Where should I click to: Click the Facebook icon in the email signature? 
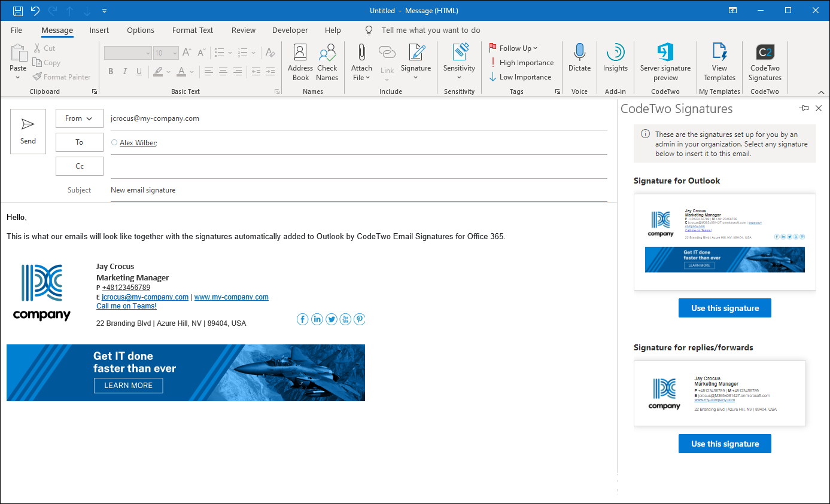point(303,319)
